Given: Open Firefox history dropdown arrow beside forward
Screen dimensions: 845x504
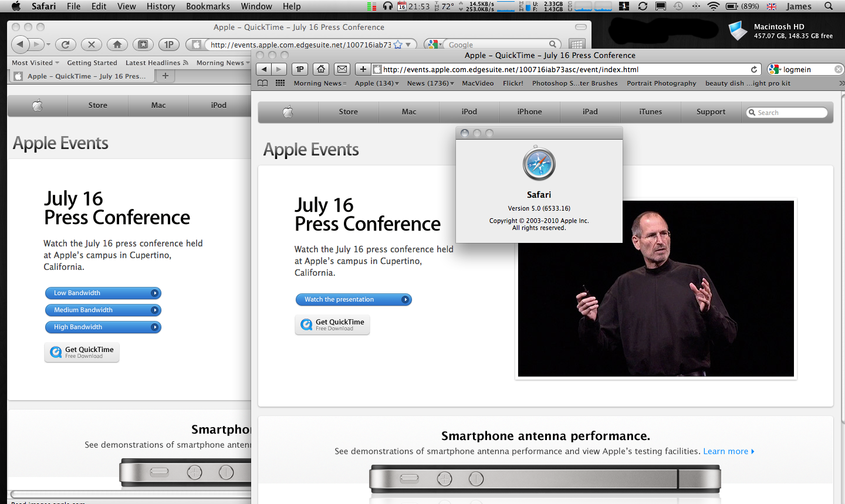Looking at the screenshot, I should (x=48, y=45).
